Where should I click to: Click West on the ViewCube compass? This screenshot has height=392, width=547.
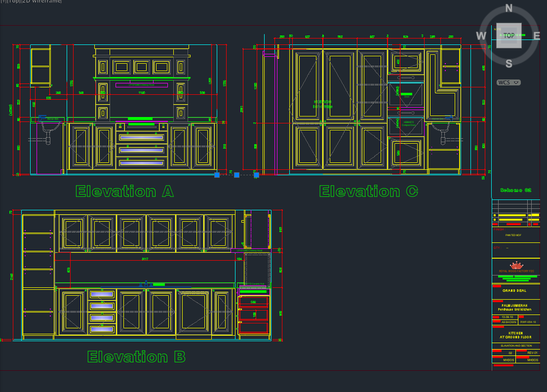coord(481,36)
